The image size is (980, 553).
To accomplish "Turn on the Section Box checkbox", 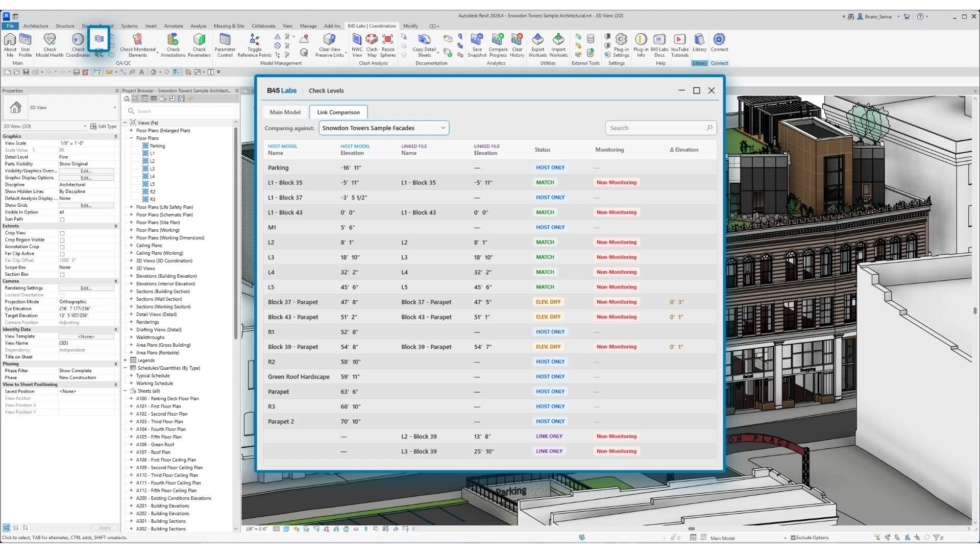I will (x=62, y=275).
